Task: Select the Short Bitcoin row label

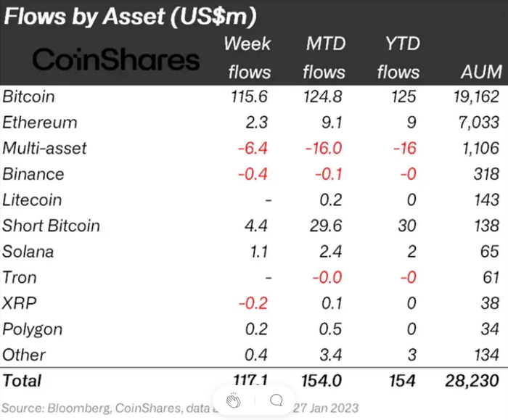Action: 51,226
